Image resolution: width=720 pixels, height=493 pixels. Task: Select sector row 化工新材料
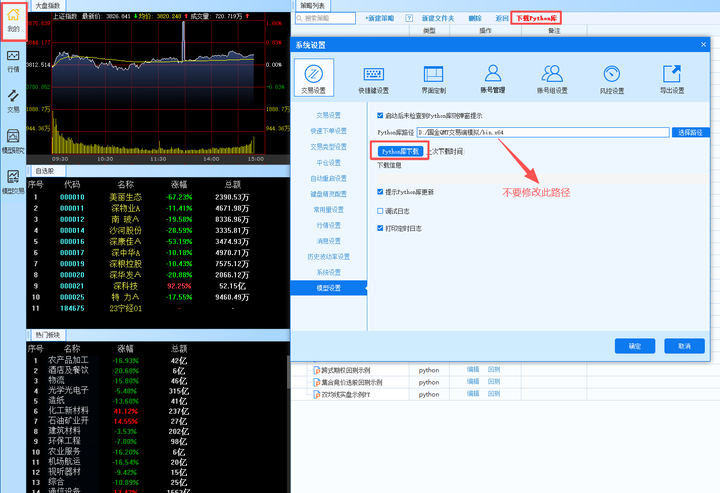pyautogui.click(x=156, y=411)
